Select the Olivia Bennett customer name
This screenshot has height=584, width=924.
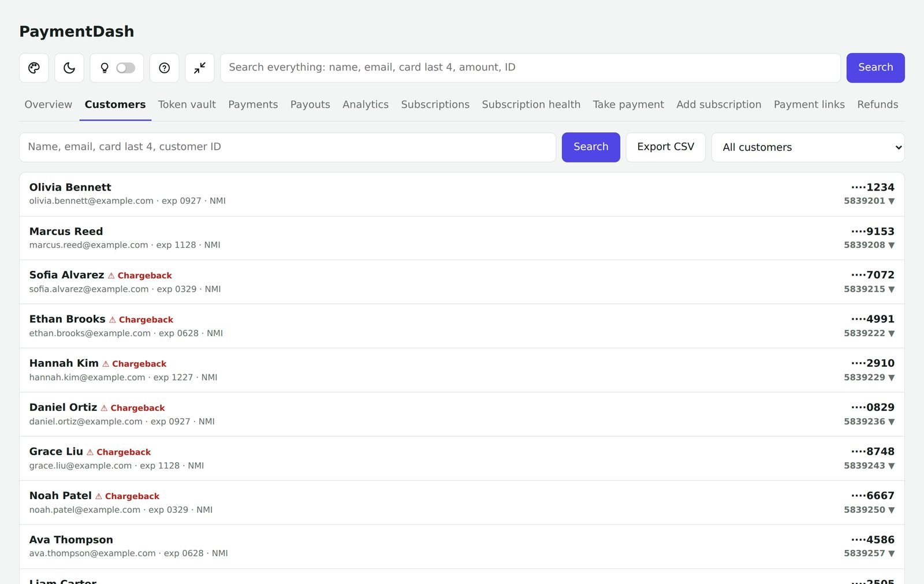pos(70,187)
